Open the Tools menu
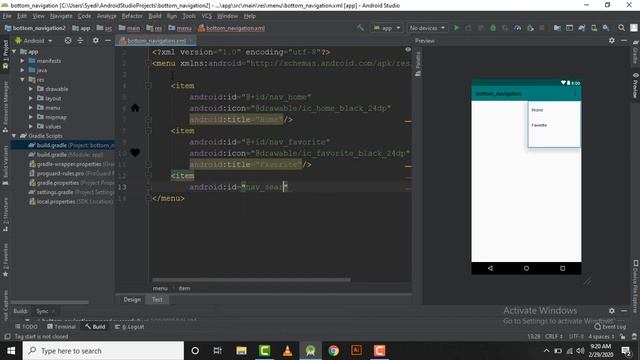The width and height of the screenshot is (640, 360). [189, 16]
